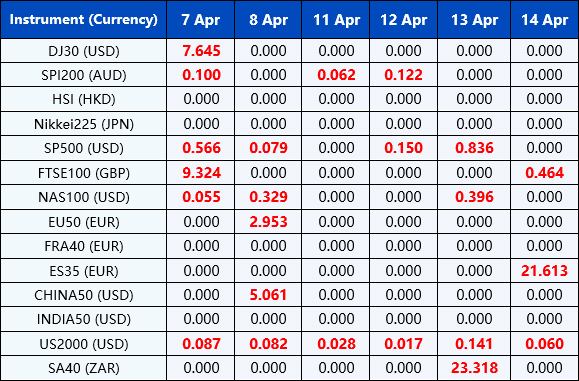This screenshot has height=381, width=579.
Task: Select the 14 Apr column header
Action: pos(544,20)
